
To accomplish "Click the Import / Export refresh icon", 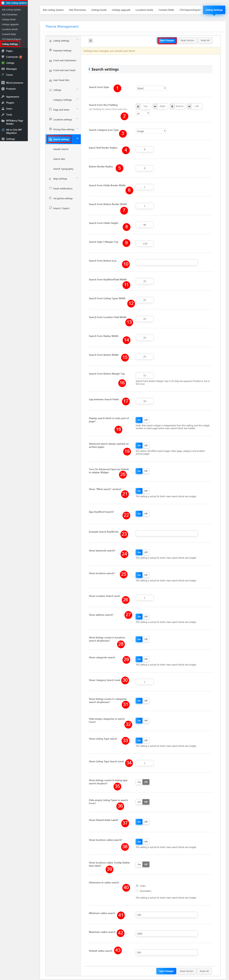I will (x=50, y=208).
